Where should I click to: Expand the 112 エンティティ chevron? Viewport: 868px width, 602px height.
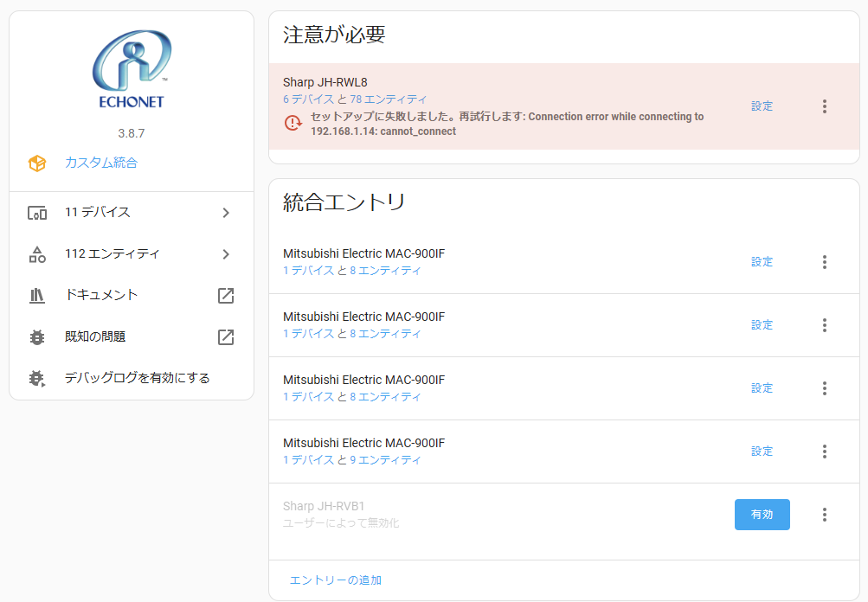click(x=225, y=254)
